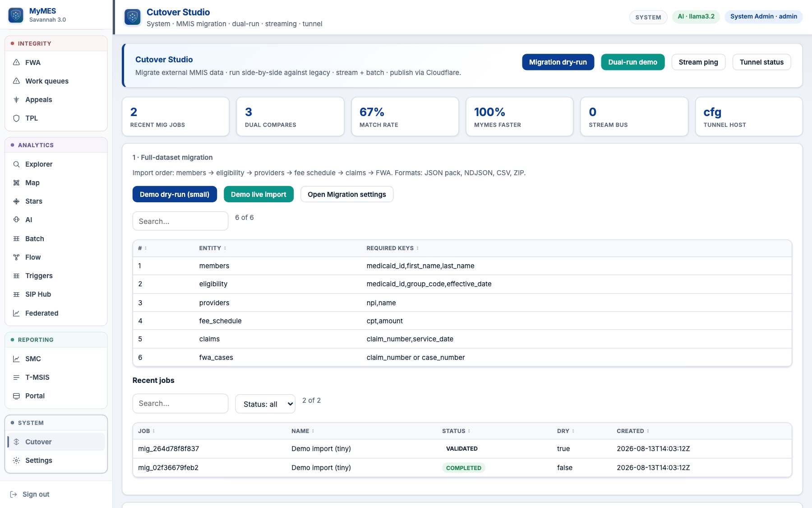This screenshot has width=812, height=508.
Task: Open the Status: all dropdown
Action: coord(265,404)
